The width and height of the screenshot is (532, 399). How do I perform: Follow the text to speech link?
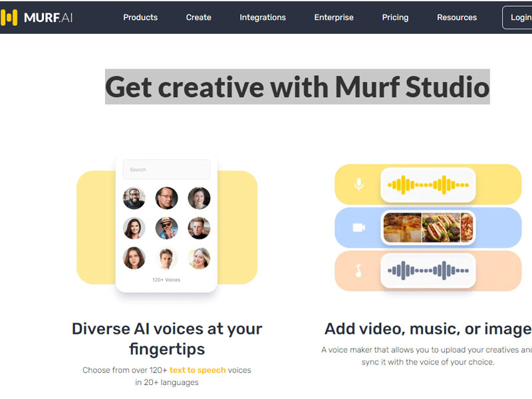[198, 370]
